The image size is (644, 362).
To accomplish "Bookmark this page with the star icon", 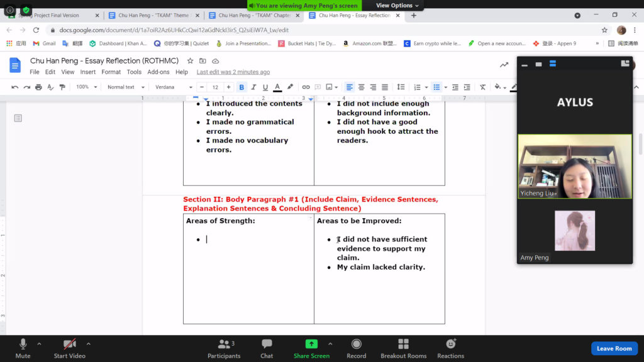I will coord(604,30).
